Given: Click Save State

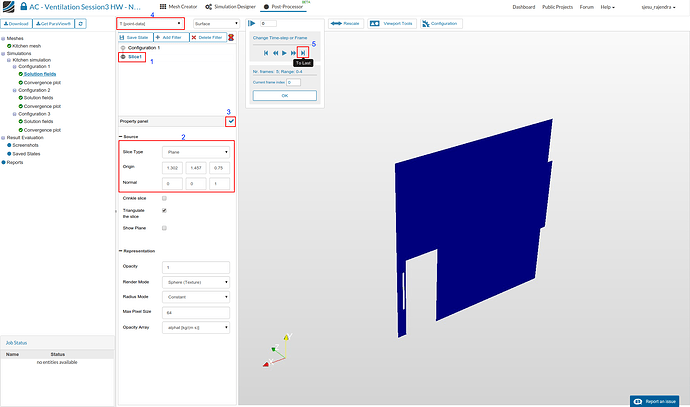Looking at the screenshot, I should tap(134, 37).
